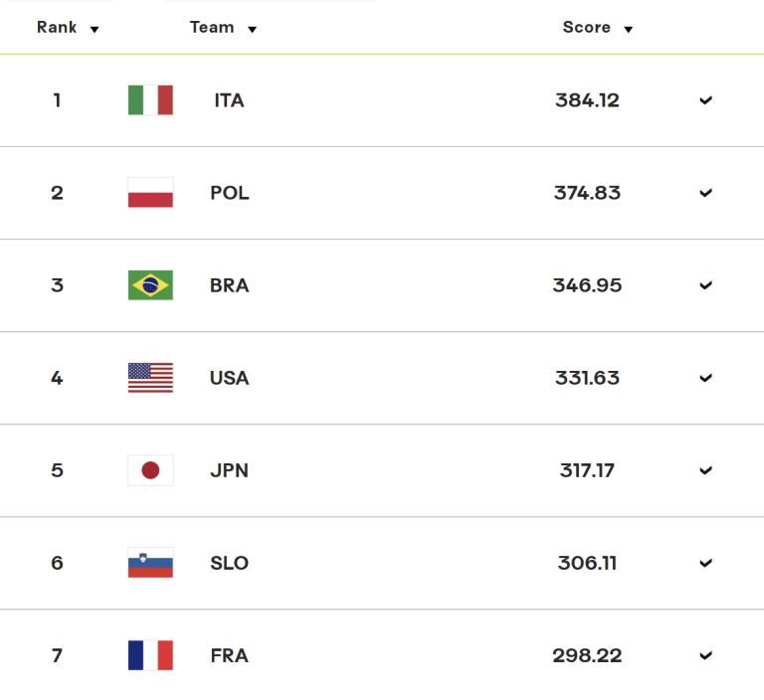Sort table by Rank column arrow
764x700 pixels.
coord(95,29)
